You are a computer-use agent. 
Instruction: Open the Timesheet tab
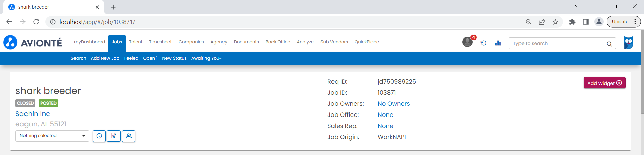(160, 42)
